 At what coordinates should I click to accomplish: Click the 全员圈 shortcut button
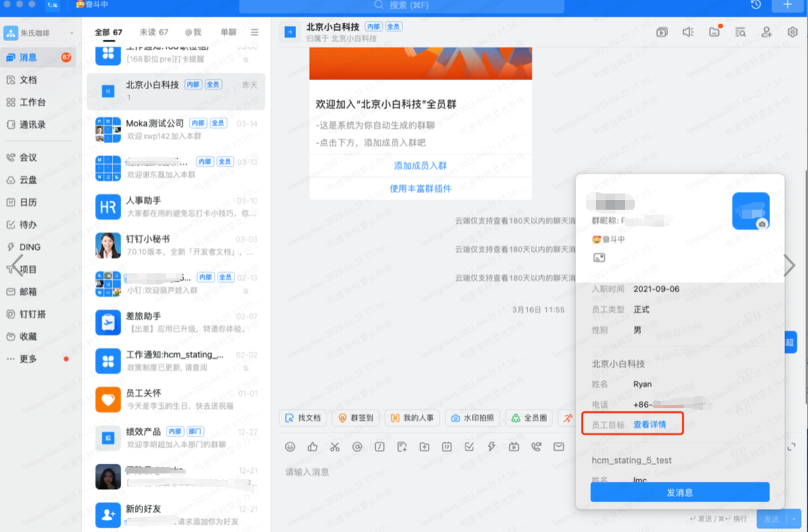pyautogui.click(x=529, y=418)
